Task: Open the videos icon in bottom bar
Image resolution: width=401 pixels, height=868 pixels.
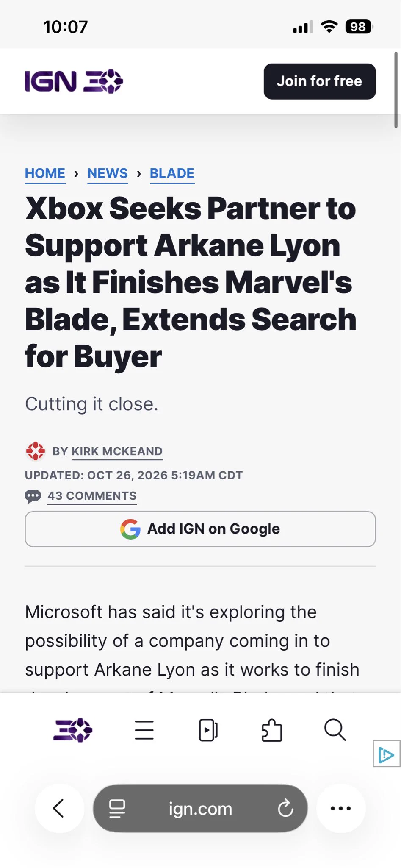Action: point(208,730)
